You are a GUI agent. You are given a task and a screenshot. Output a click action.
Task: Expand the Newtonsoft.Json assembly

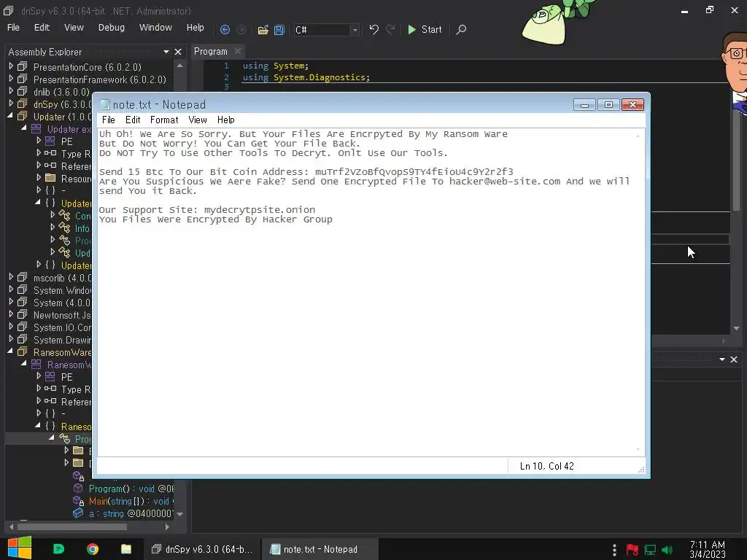[x=11, y=314]
